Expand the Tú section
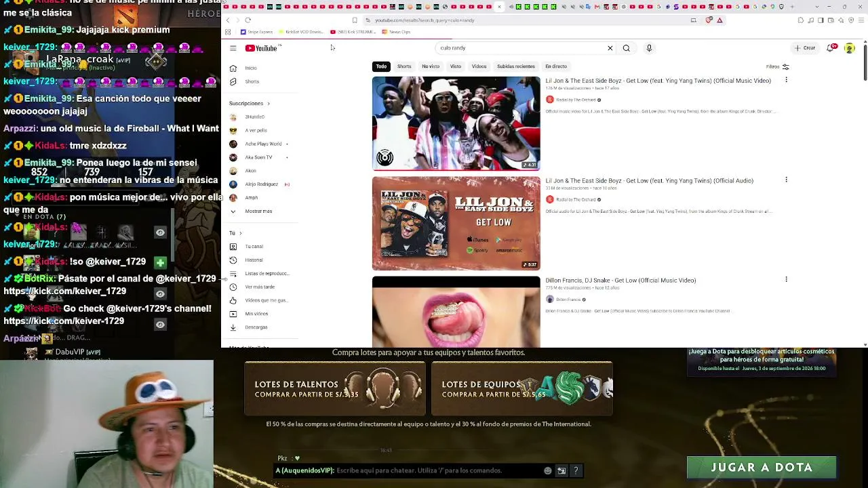The width and height of the screenshot is (868, 488). [x=235, y=233]
